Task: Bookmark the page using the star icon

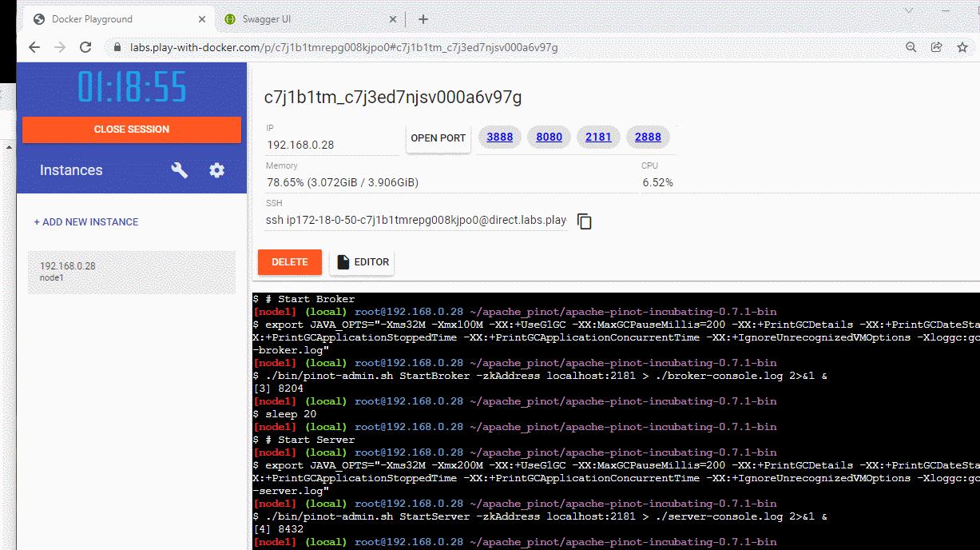Action: [963, 47]
